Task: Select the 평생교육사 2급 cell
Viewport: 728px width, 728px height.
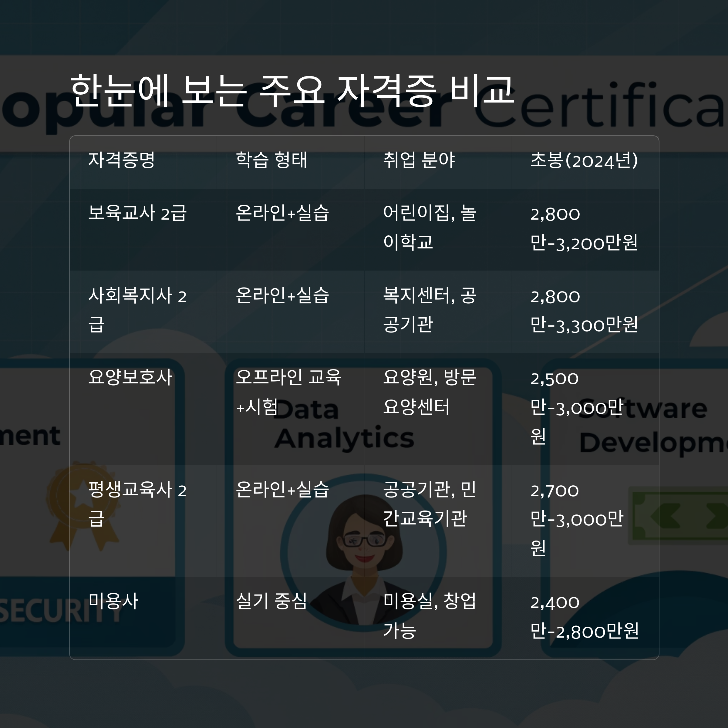Action: [137, 504]
